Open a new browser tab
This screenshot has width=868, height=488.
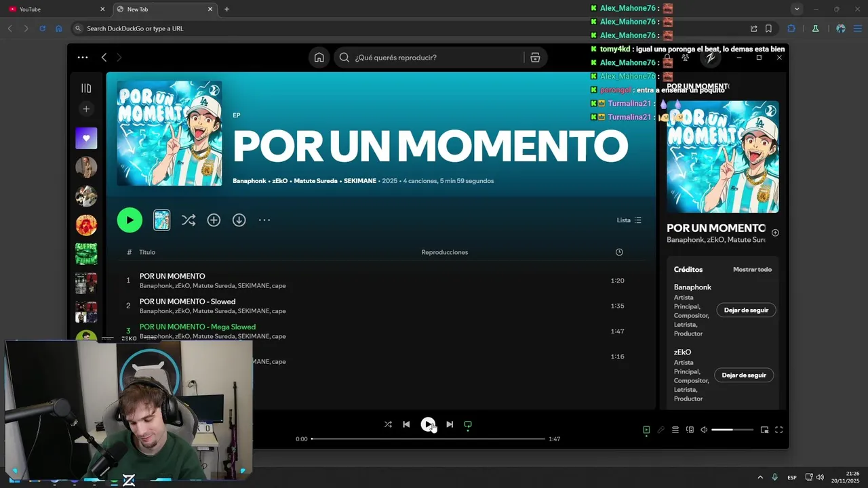[226, 9]
